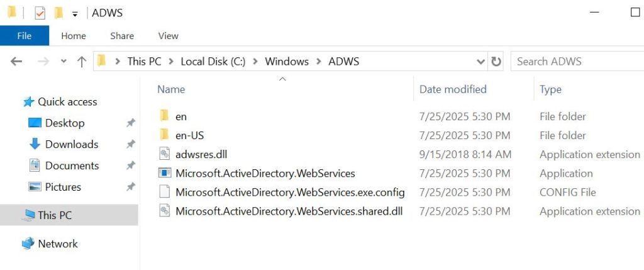644x270 pixels.
Task: Sort files by Date modified column
Action: tap(453, 89)
